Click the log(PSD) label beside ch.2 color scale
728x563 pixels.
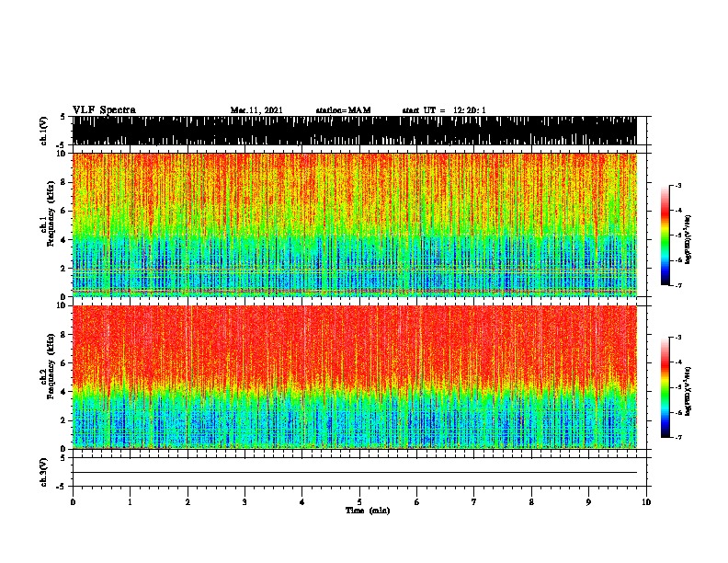(688, 391)
